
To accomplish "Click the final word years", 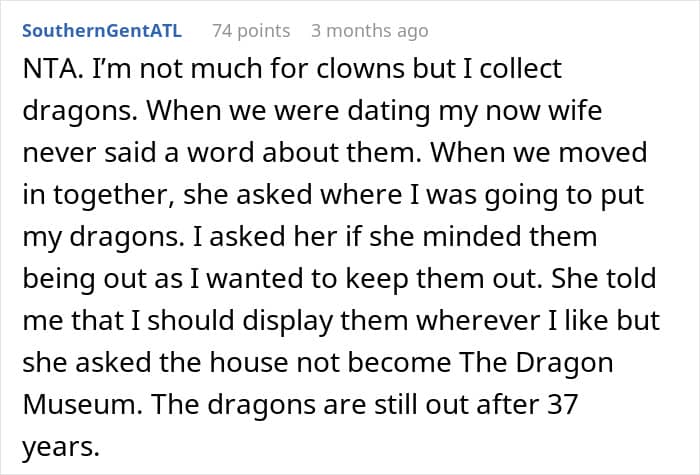I will [61, 447].
